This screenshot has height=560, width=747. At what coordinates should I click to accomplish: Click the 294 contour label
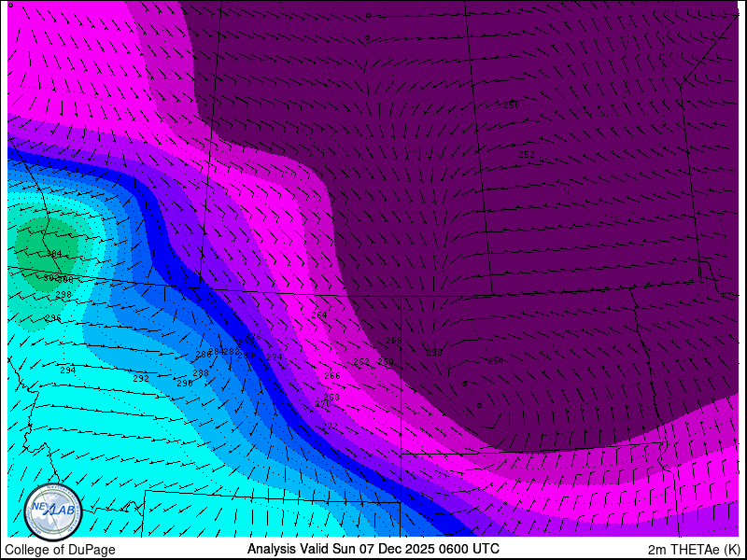pos(68,370)
